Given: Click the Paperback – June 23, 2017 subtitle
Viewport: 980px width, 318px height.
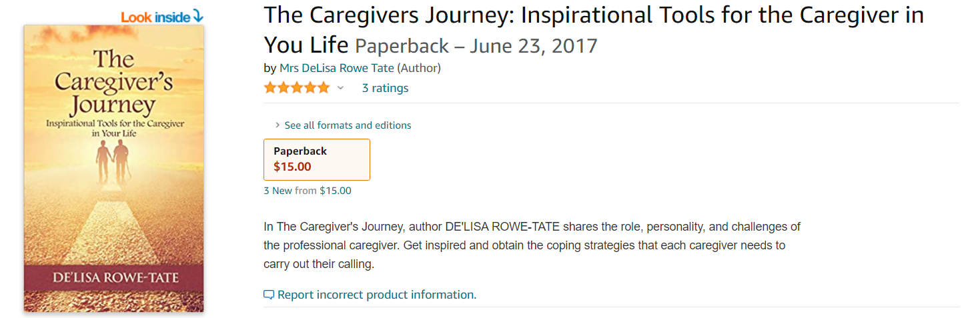Looking at the screenshot, I should click(x=476, y=46).
